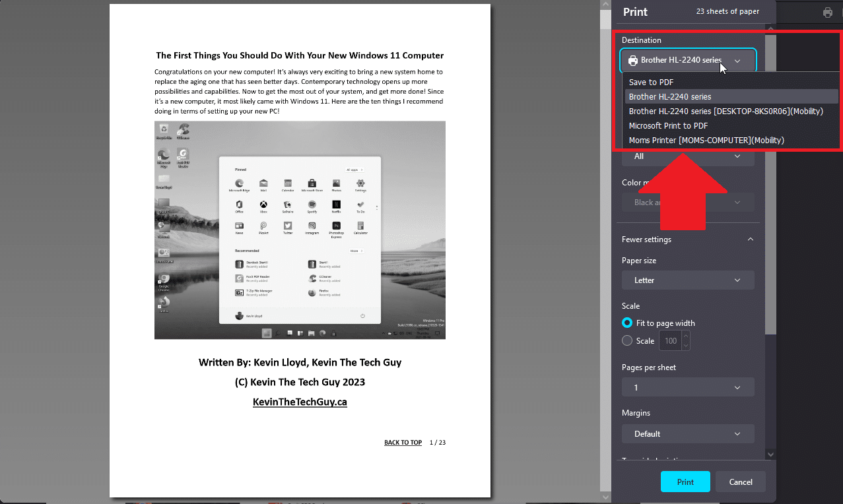The height and width of the screenshot is (504, 843).
Task: Click the 23 sheets of paper text
Action: 727,12
